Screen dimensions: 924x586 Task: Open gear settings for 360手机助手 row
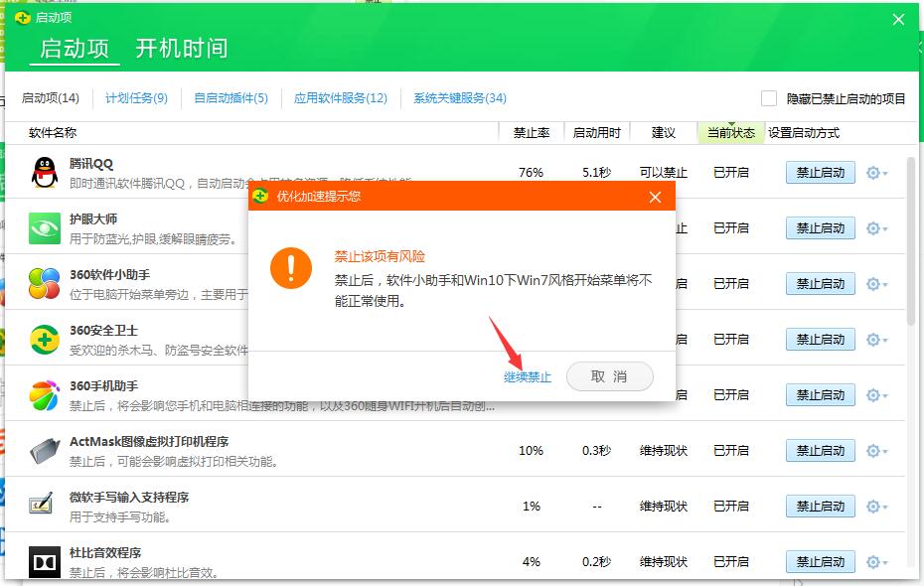(x=876, y=395)
